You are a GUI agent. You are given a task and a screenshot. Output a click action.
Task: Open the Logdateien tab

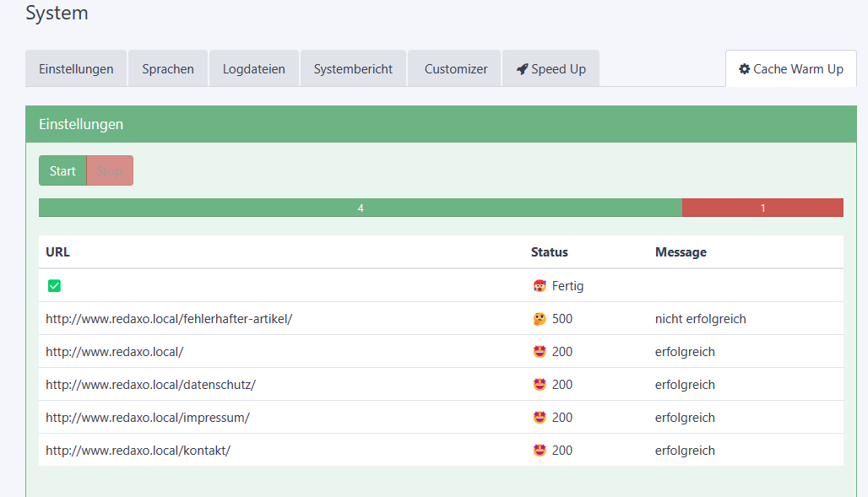tap(254, 68)
